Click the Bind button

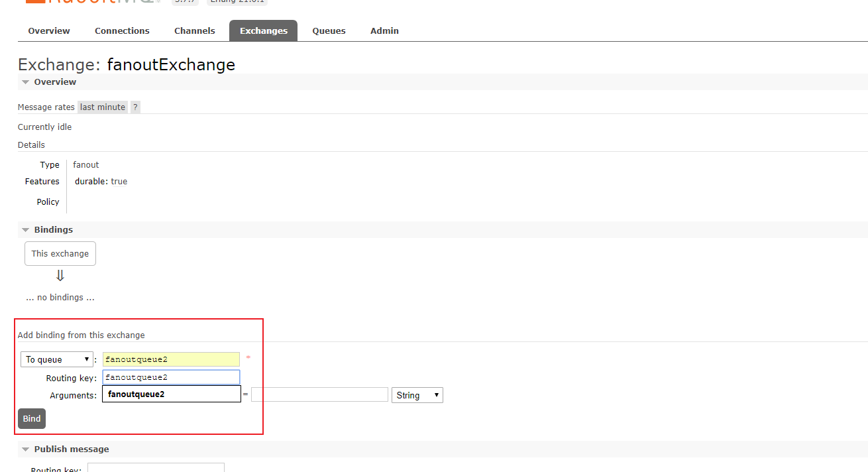[32, 418]
